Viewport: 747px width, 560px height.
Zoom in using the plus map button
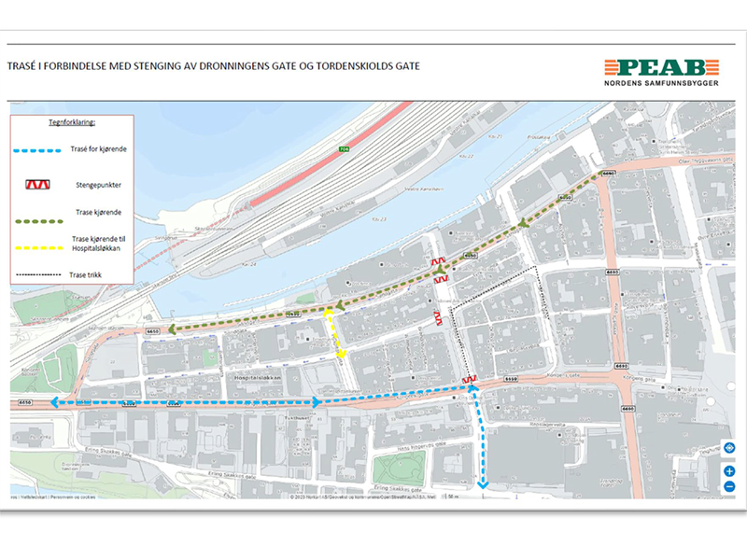click(x=729, y=471)
